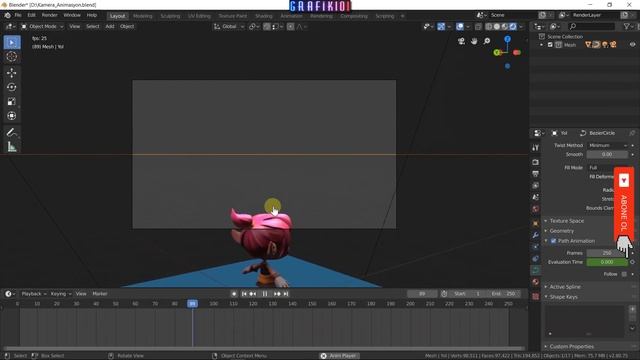Open the Help menu

click(x=91, y=16)
